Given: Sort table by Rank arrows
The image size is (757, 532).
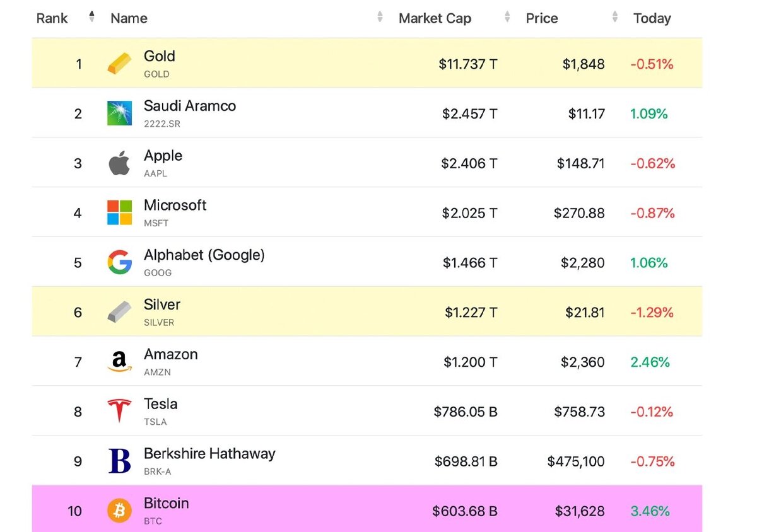Looking at the screenshot, I should pyautogui.click(x=92, y=17).
